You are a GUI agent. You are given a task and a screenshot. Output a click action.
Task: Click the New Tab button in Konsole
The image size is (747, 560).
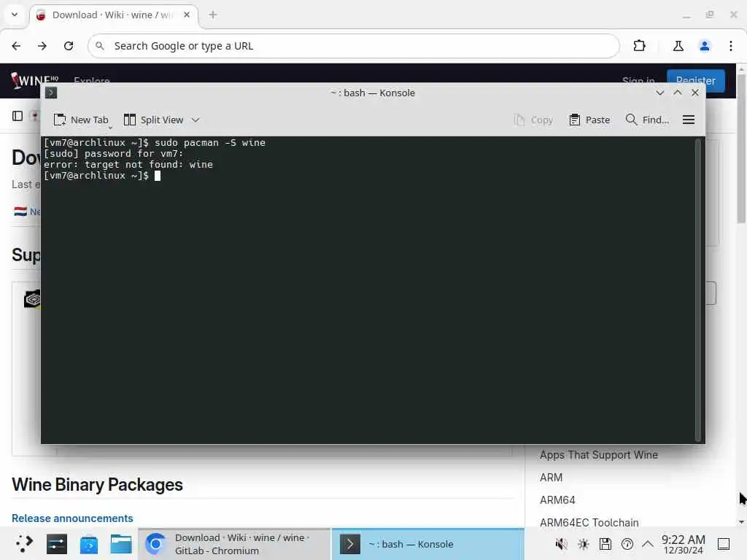click(x=81, y=120)
